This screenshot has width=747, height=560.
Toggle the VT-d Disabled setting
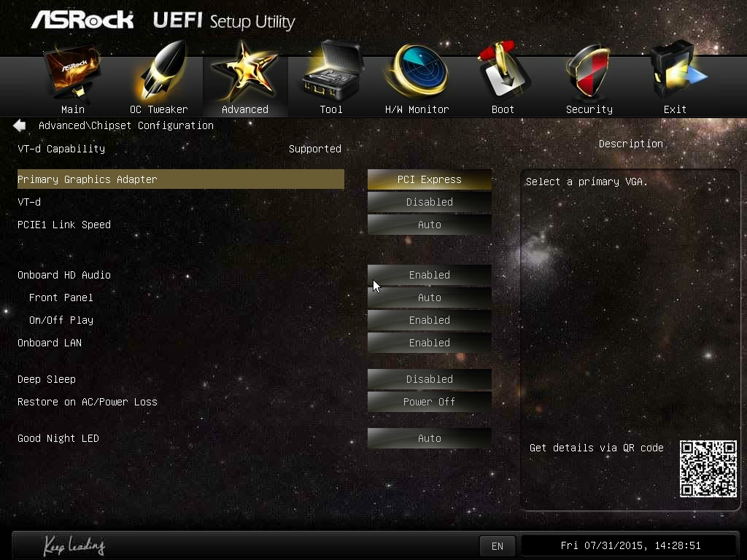[429, 202]
